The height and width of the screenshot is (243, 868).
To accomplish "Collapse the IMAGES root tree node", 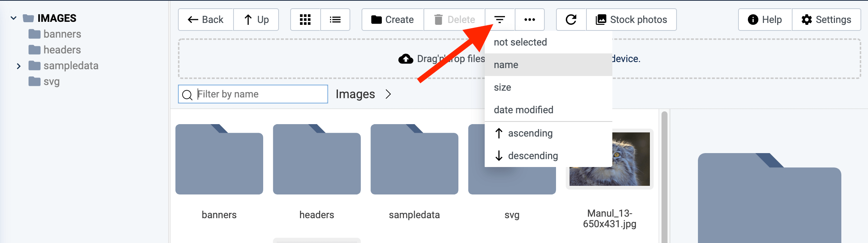I will [x=14, y=18].
